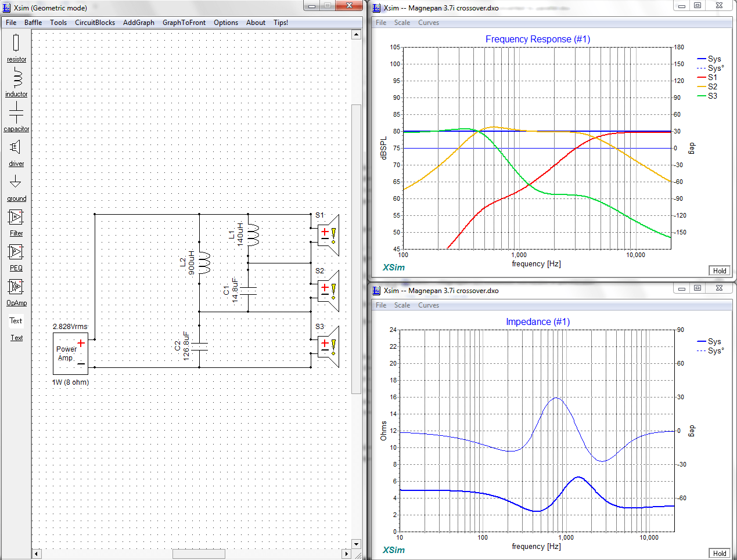Click the S2 yellow legend entry
Viewport: 737px width, 560px height.
[707, 86]
